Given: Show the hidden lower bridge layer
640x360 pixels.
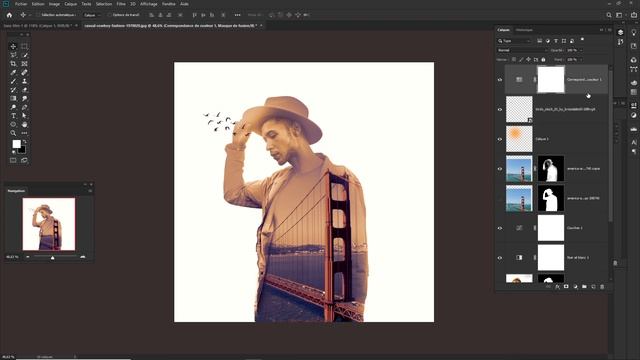Looking at the screenshot, I should 500,198.
